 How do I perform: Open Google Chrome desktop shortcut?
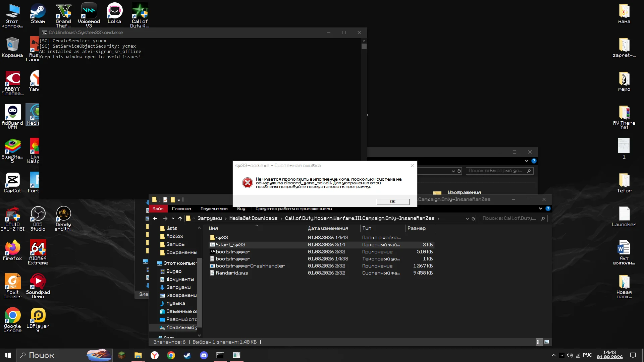(x=12, y=320)
